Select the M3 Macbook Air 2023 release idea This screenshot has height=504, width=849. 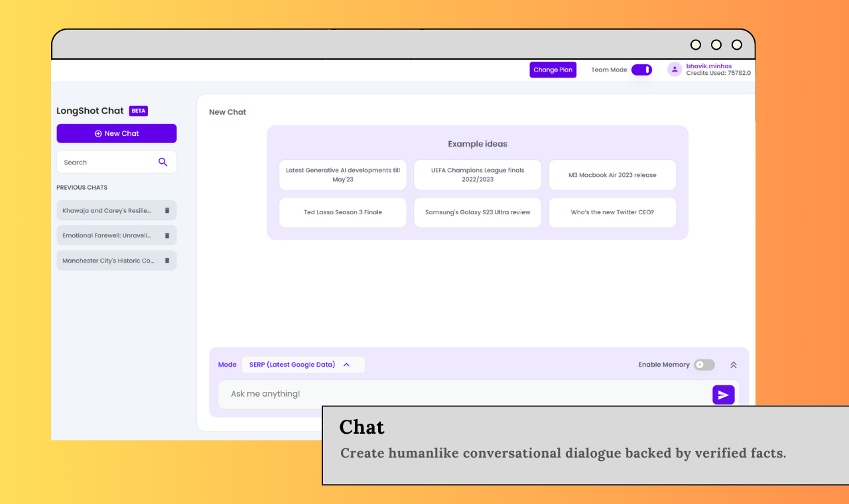point(613,175)
